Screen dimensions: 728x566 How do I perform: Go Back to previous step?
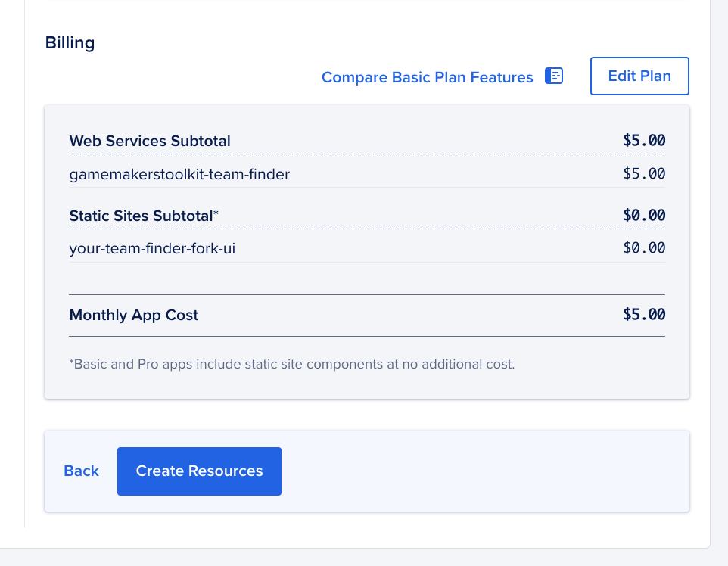pos(81,471)
